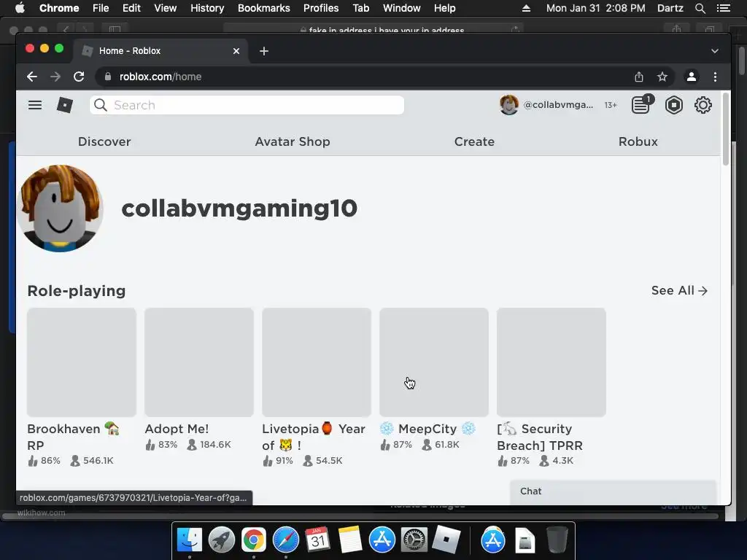The image size is (747, 560).
Task: Go forward in Chrome
Action: [55, 77]
